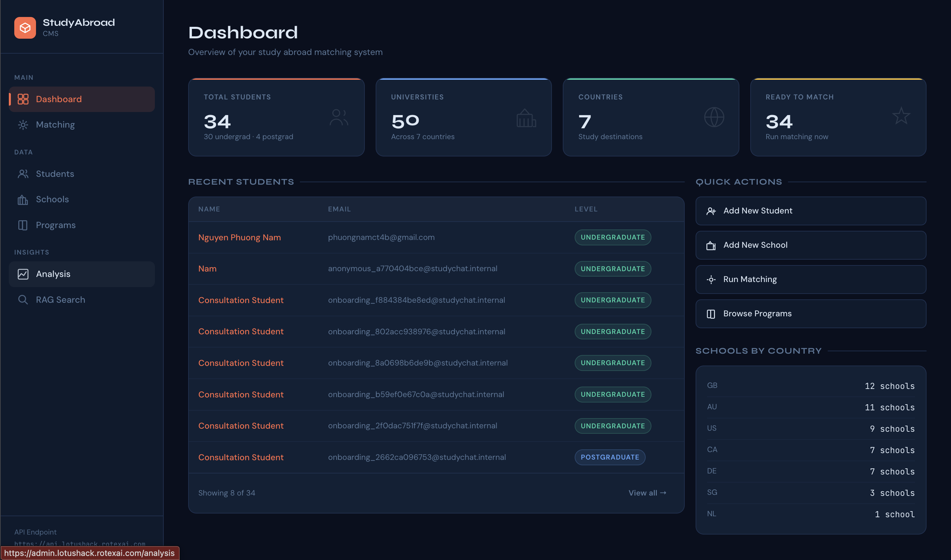Click the Matching gear icon in the sidebar
951x560 pixels.
coord(23,125)
